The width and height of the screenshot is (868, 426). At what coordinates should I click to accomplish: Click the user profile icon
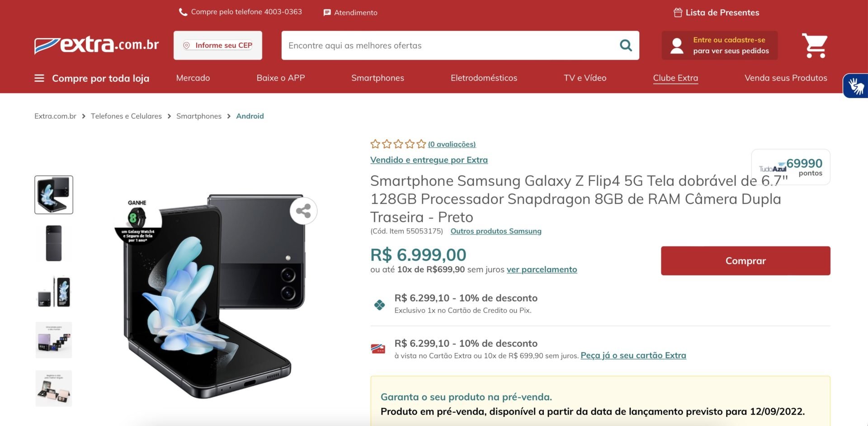677,46
